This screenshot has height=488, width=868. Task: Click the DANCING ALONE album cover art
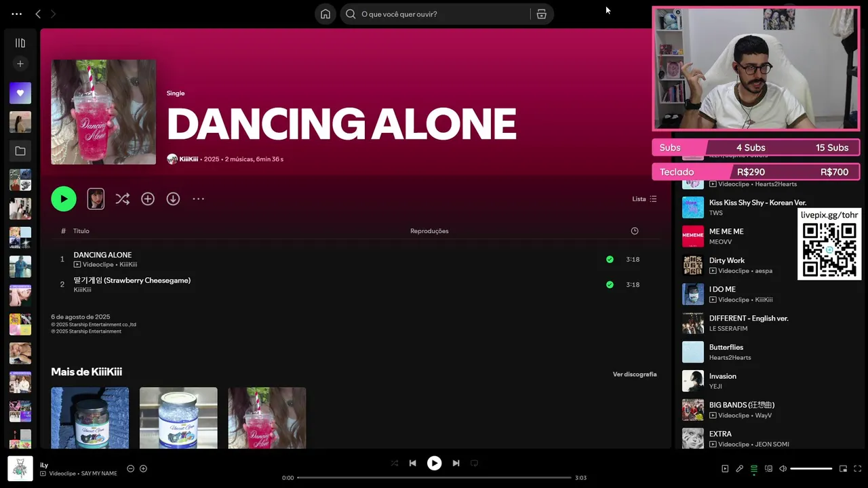click(103, 112)
